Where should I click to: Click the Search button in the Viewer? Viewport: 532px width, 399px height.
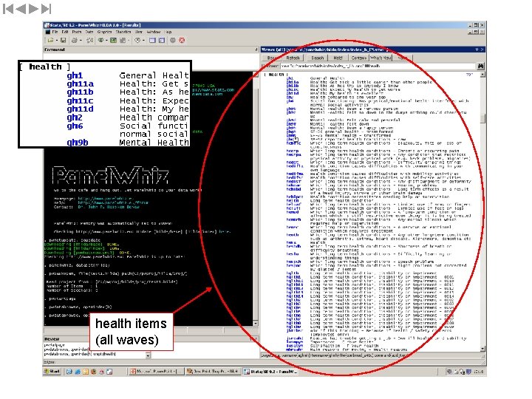pyautogui.click(x=317, y=58)
